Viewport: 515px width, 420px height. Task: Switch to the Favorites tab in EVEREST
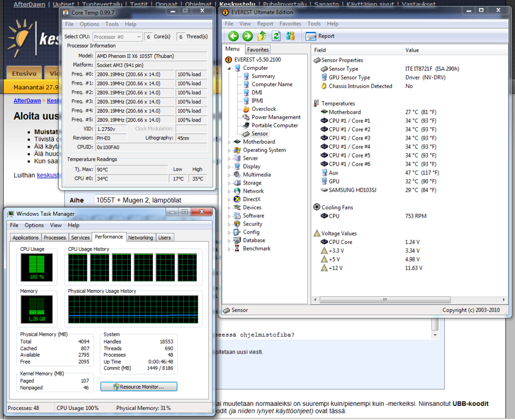click(x=257, y=49)
